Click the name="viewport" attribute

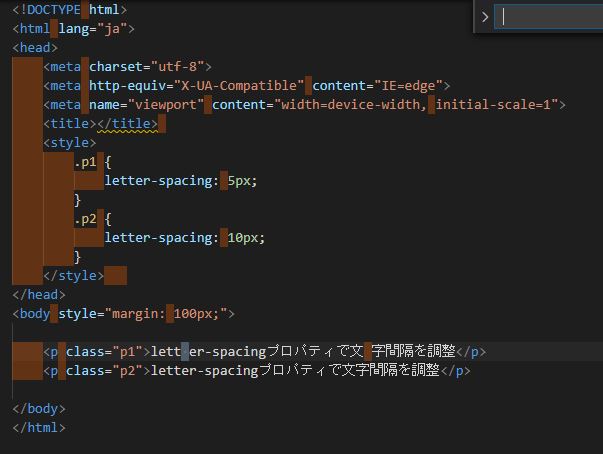[147, 105]
